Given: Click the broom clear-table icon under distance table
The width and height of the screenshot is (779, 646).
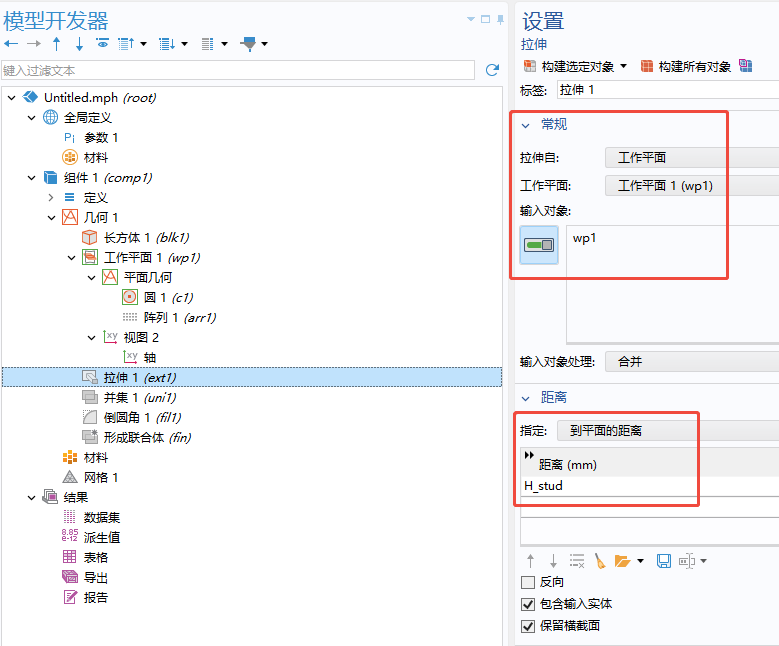Looking at the screenshot, I should (600, 561).
